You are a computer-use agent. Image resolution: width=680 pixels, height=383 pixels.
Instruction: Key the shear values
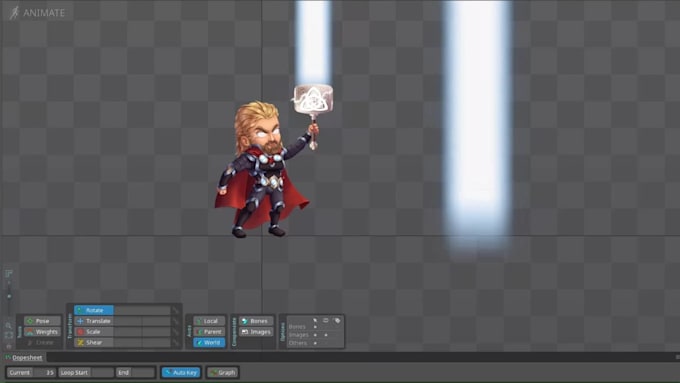click(x=176, y=343)
